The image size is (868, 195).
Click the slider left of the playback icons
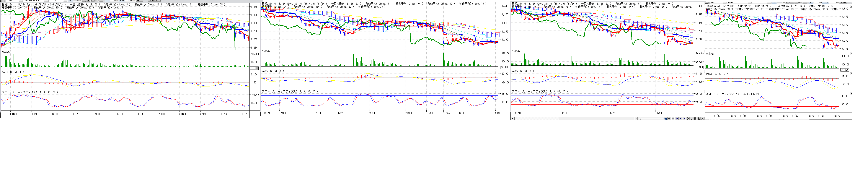(640, 118)
